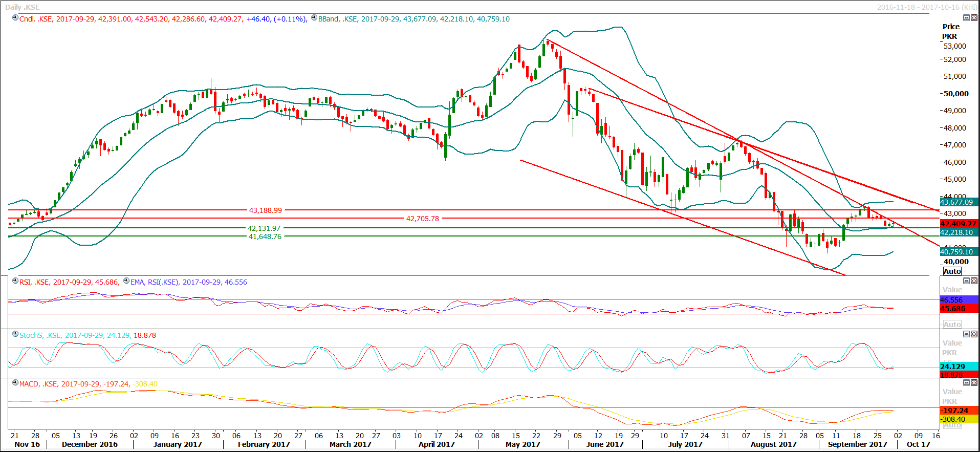980x452 pixels.
Task: Click the clock icon beside MACD label
Action: pos(15,383)
